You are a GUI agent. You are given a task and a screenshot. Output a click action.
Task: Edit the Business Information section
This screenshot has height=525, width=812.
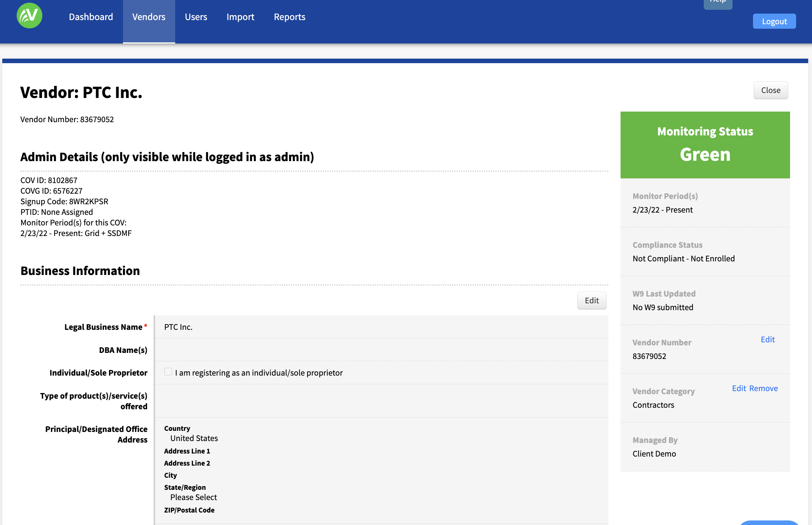pyautogui.click(x=591, y=301)
